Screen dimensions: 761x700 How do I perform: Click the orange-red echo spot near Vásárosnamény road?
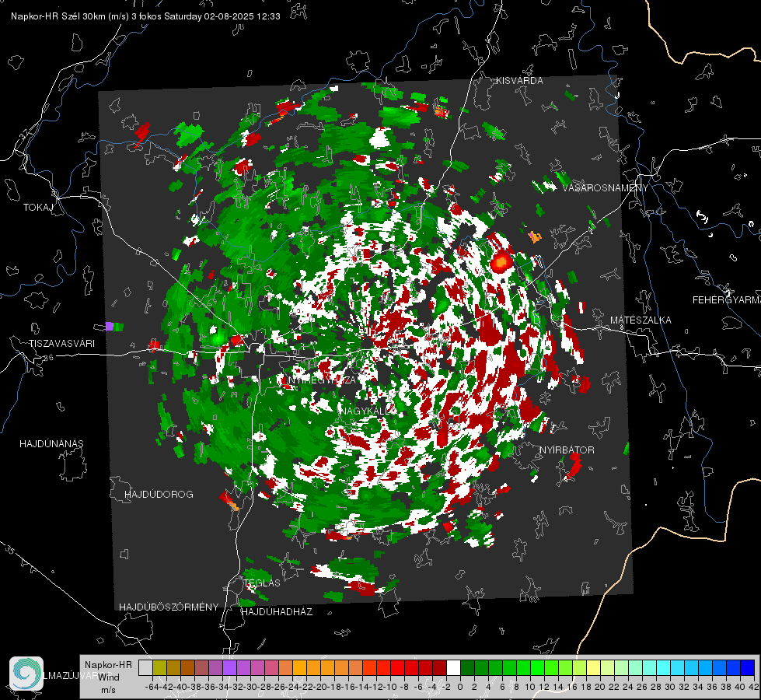click(x=501, y=263)
